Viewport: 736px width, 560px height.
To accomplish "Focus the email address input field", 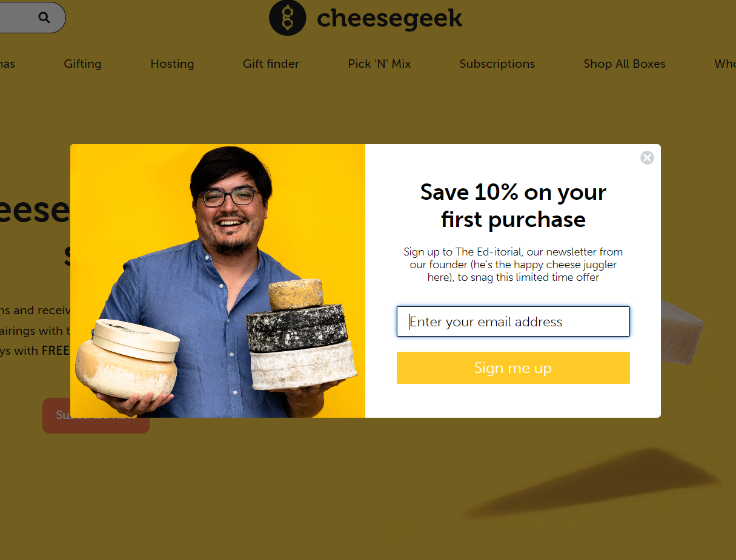I will tap(513, 321).
